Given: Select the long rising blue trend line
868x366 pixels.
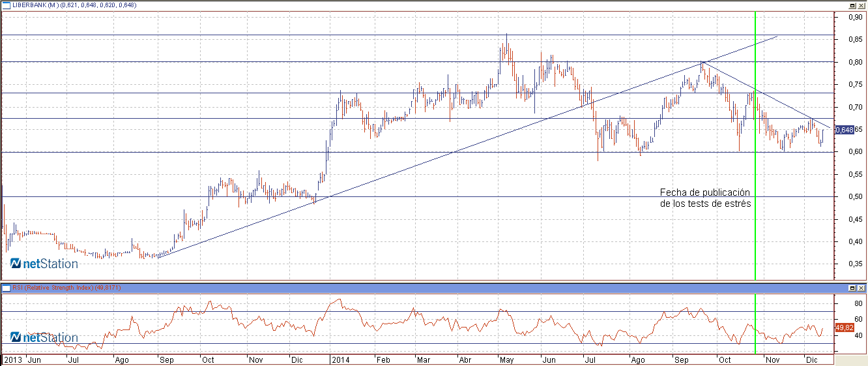Looking at the screenshot, I should coord(467,147).
